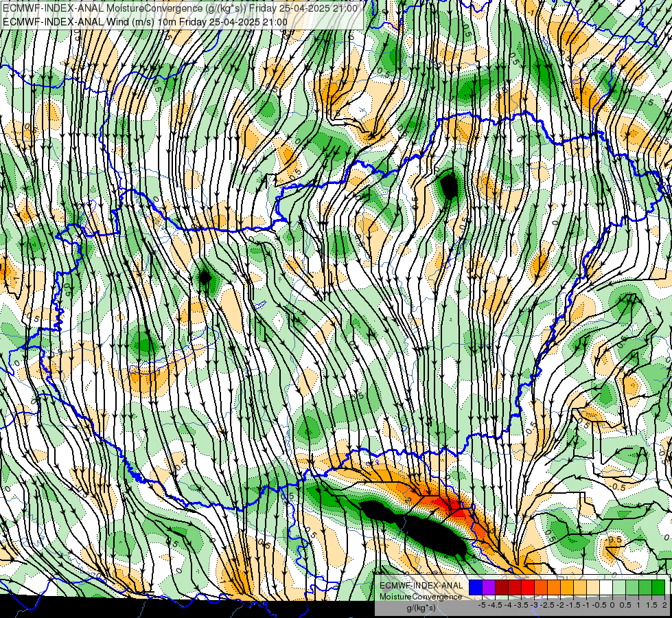Choose the bright red swatch between -3.5 and -3
Viewport: 672px width, 618px height.
(528, 588)
